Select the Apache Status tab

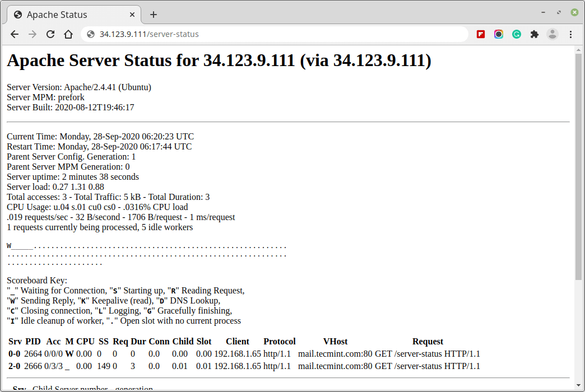74,15
